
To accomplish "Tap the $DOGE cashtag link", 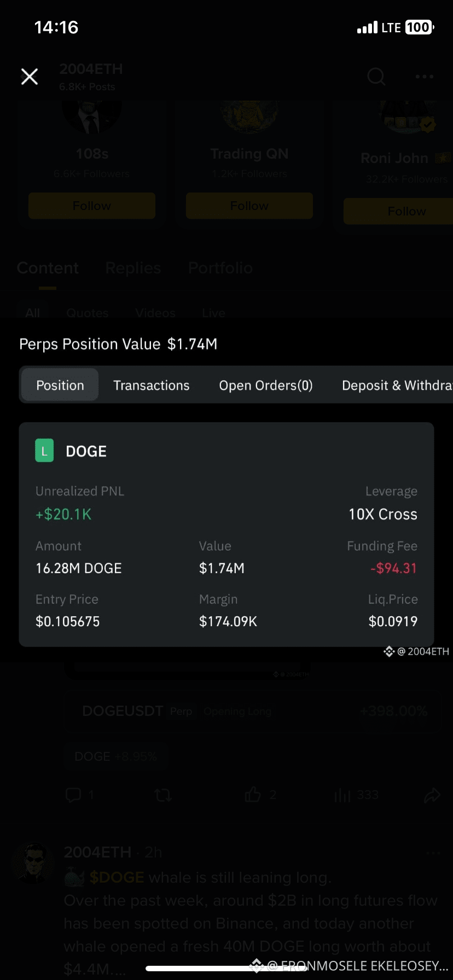I will [x=117, y=877].
